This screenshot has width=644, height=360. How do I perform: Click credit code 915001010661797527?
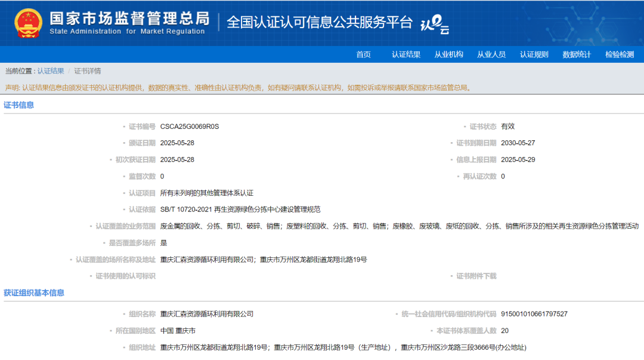tap(534, 314)
